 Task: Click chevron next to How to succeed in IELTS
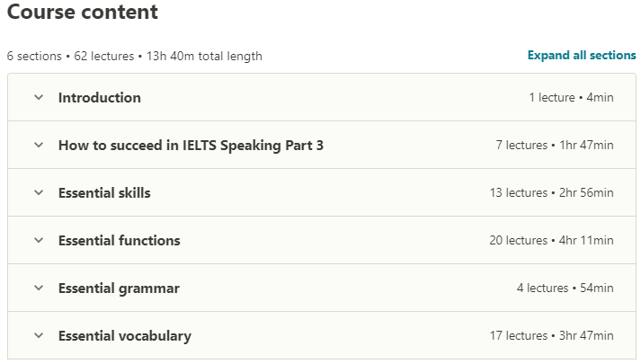click(39, 145)
